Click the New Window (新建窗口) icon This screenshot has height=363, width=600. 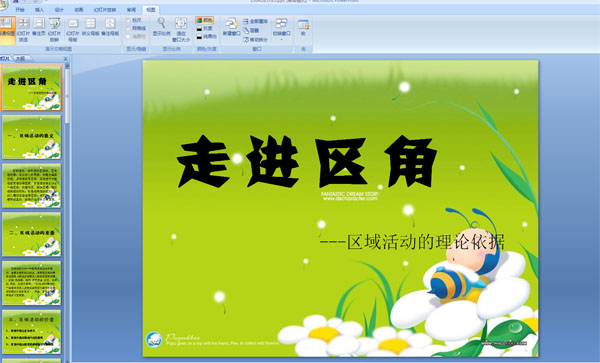coord(232,27)
